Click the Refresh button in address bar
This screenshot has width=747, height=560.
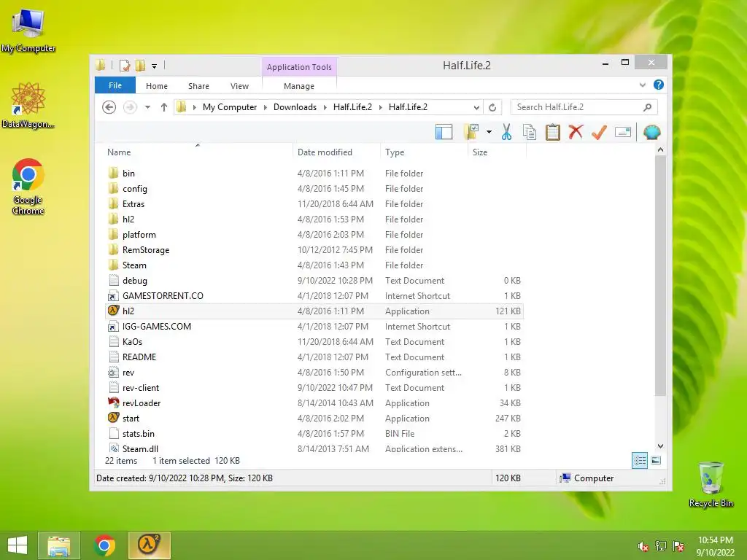coord(492,107)
